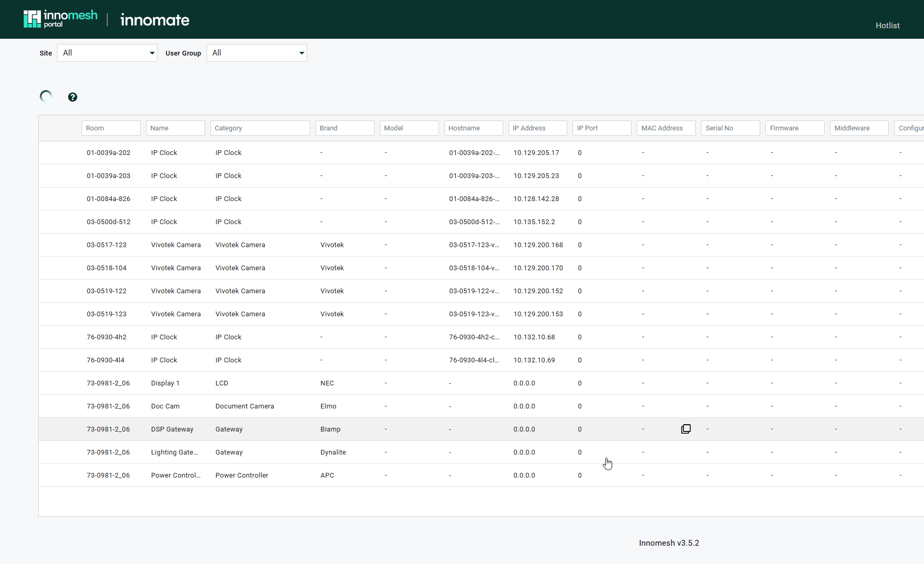The image size is (924, 564).
Task: Click the Serial No filter field
Action: point(731,128)
